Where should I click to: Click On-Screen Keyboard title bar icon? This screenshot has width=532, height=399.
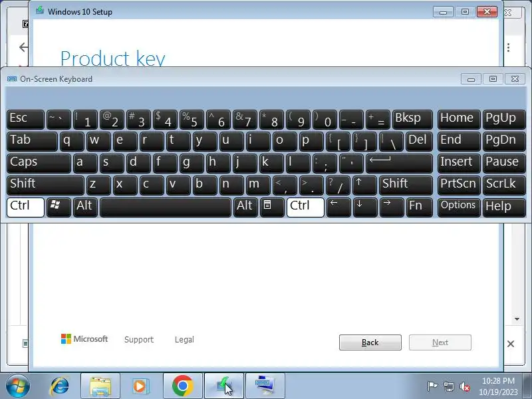(x=12, y=78)
